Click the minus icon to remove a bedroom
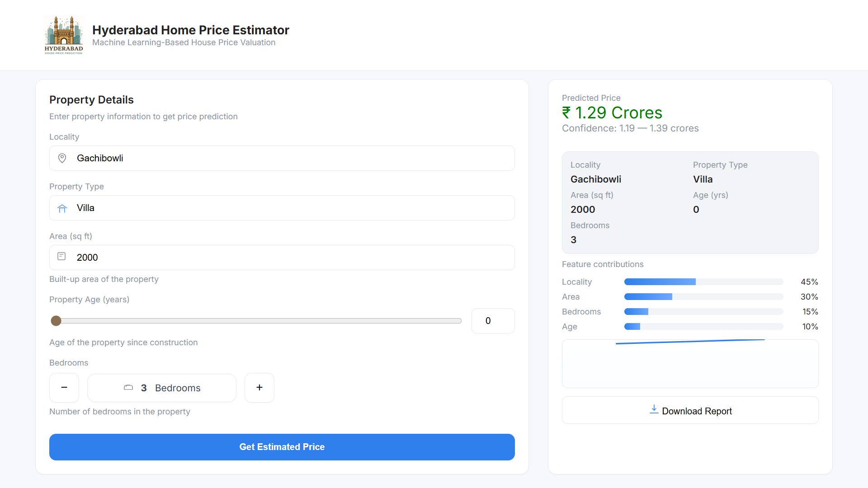The width and height of the screenshot is (868, 488). point(64,387)
